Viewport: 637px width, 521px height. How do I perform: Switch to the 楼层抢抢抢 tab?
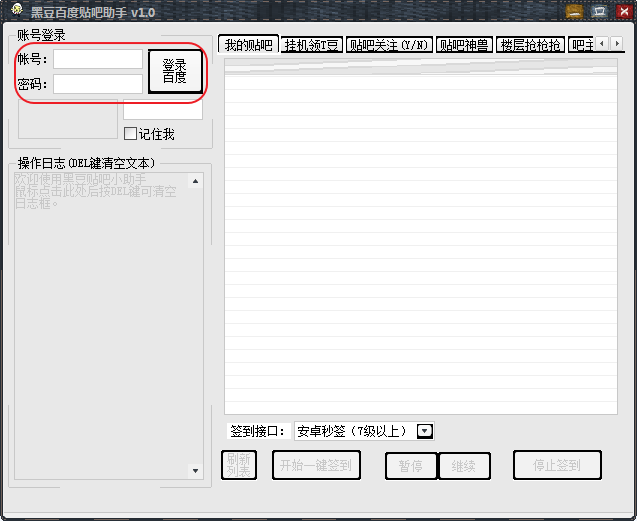tap(530, 45)
